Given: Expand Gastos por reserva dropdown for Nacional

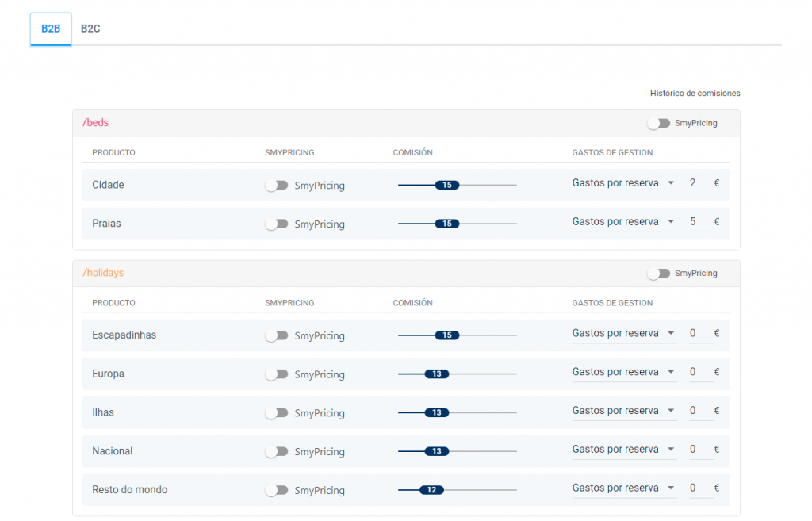Looking at the screenshot, I should coord(623,450).
